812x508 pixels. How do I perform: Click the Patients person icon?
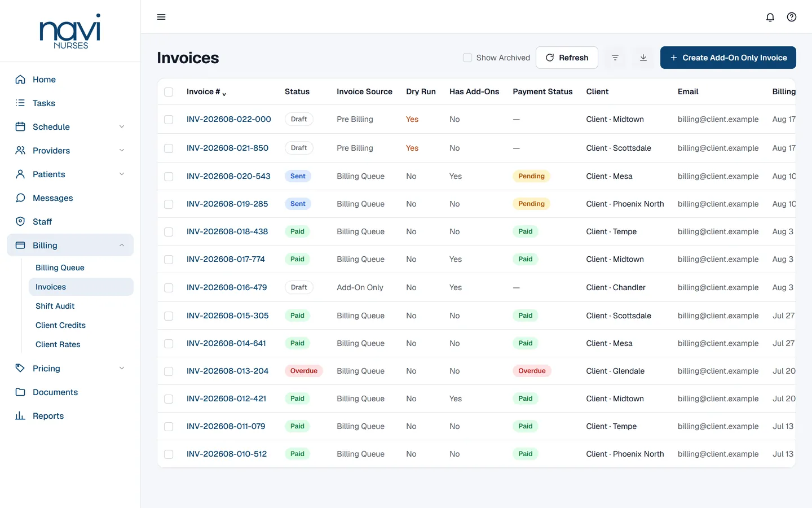coord(20,174)
